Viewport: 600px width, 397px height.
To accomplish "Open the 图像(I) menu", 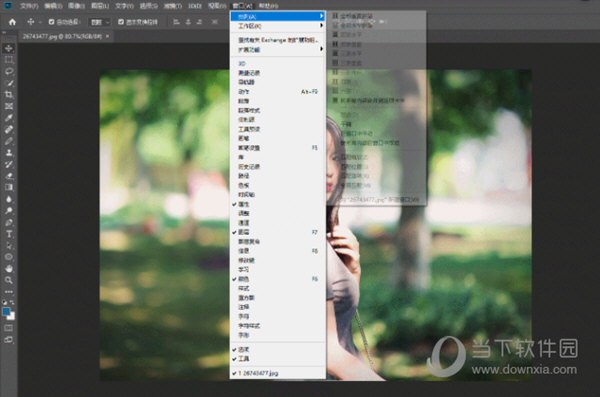I will click(x=77, y=6).
